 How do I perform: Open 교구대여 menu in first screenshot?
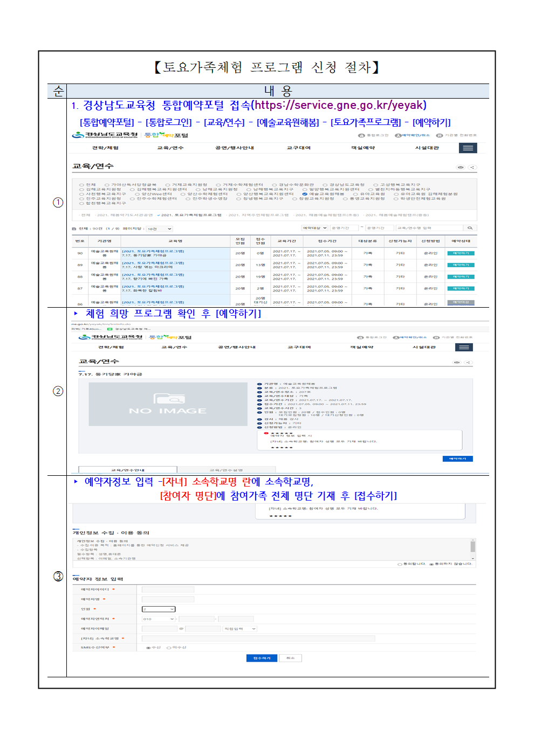point(298,148)
